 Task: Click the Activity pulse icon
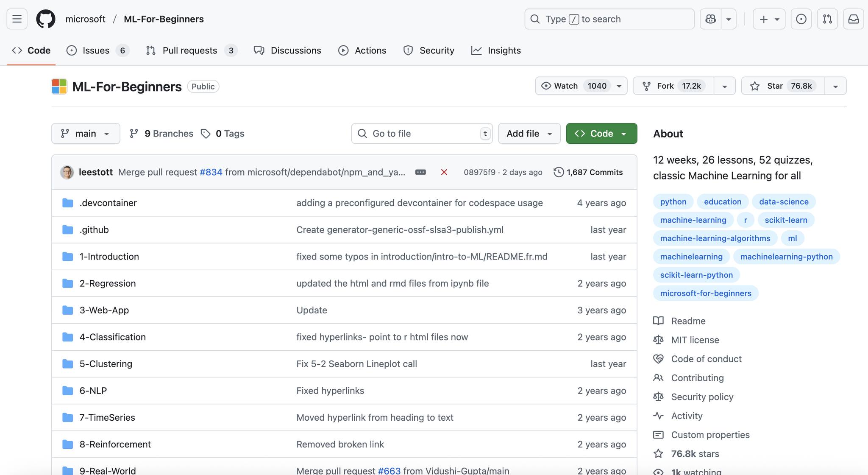[x=658, y=416]
